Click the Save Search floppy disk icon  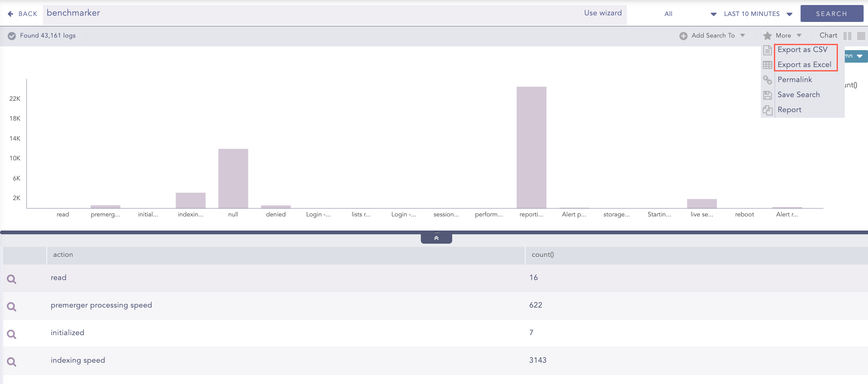point(767,95)
